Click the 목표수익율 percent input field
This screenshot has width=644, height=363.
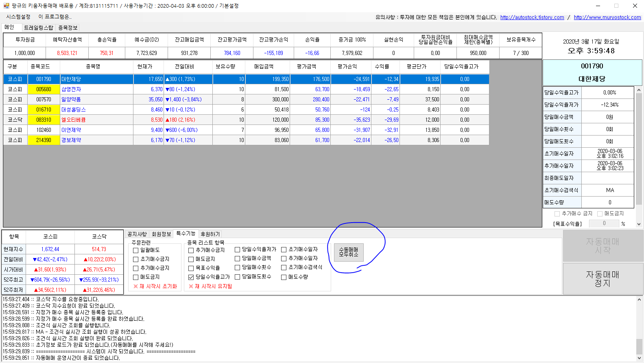[x=604, y=223]
